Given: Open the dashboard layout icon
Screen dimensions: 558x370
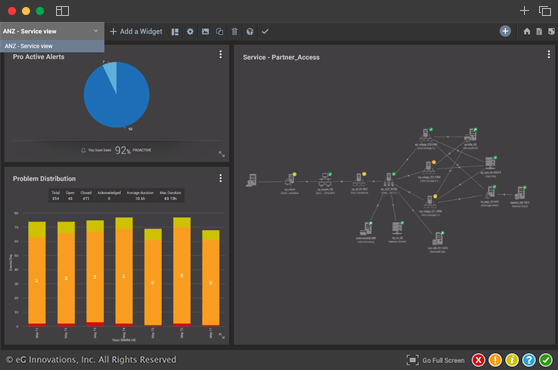Looking at the screenshot, I should pyautogui.click(x=175, y=32).
